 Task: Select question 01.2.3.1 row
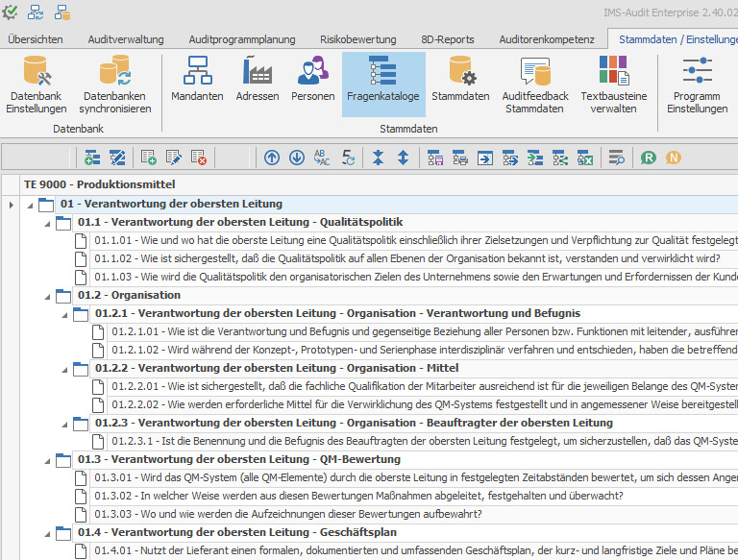tap(423, 442)
